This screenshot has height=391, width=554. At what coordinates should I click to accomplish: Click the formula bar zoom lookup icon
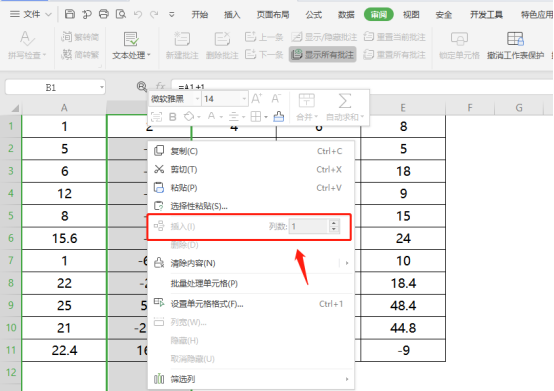click(x=142, y=86)
